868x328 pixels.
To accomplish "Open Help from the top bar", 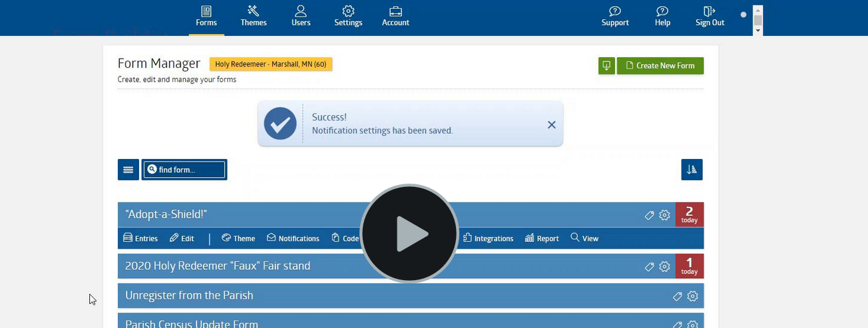I will point(662,17).
